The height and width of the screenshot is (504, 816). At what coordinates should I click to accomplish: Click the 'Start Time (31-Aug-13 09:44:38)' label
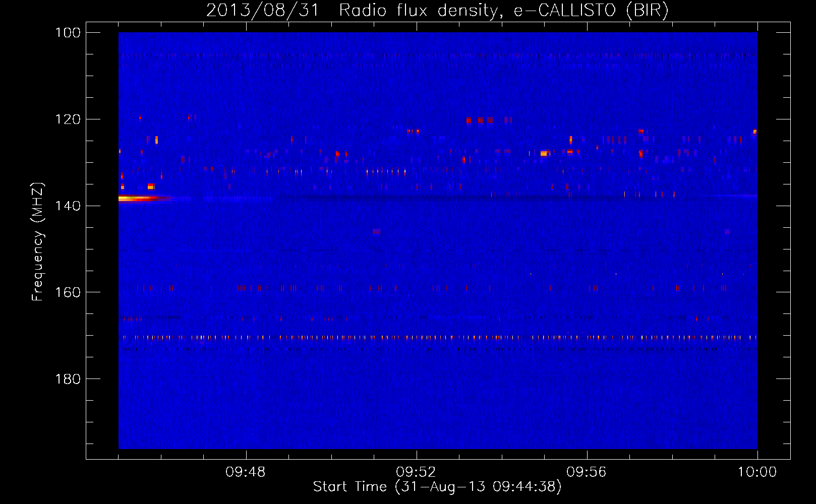pos(437,487)
